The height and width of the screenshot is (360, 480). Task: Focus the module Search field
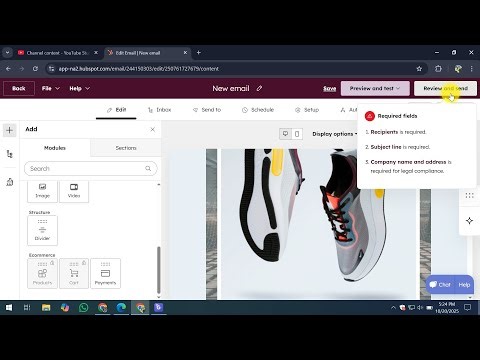(90, 169)
